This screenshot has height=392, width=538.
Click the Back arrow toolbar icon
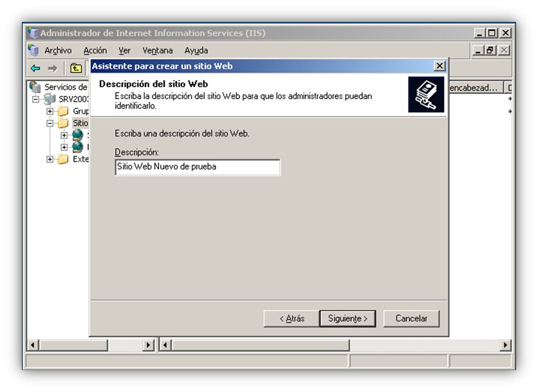(35, 68)
